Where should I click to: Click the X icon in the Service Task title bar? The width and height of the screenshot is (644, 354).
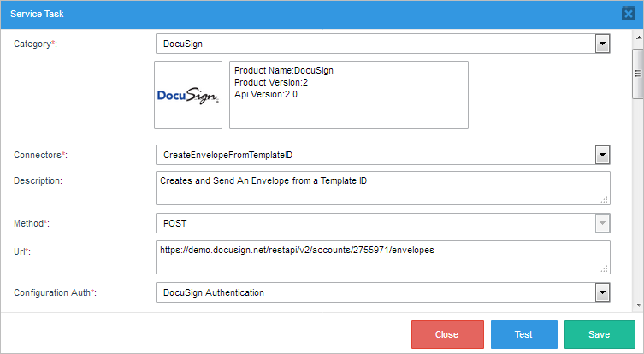coord(629,14)
